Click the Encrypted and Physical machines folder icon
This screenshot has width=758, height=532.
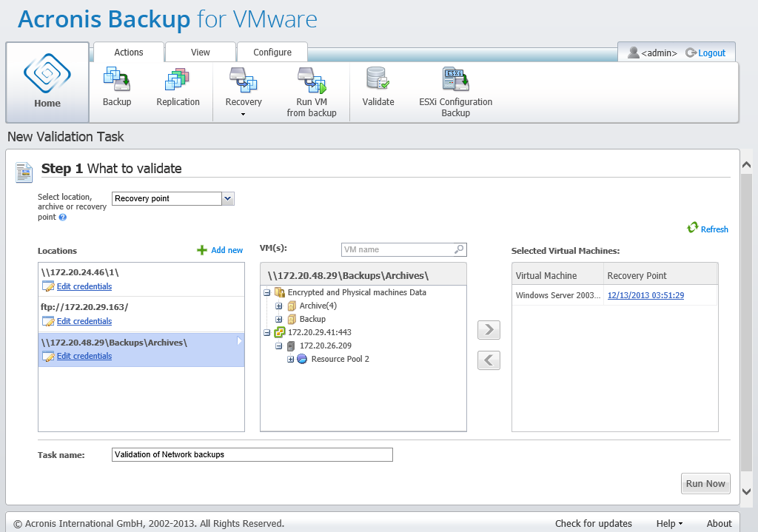click(x=279, y=292)
